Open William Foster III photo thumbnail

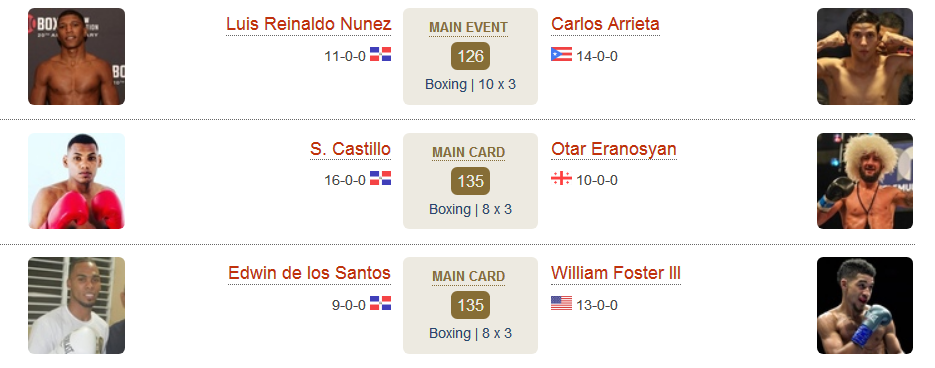(x=865, y=305)
